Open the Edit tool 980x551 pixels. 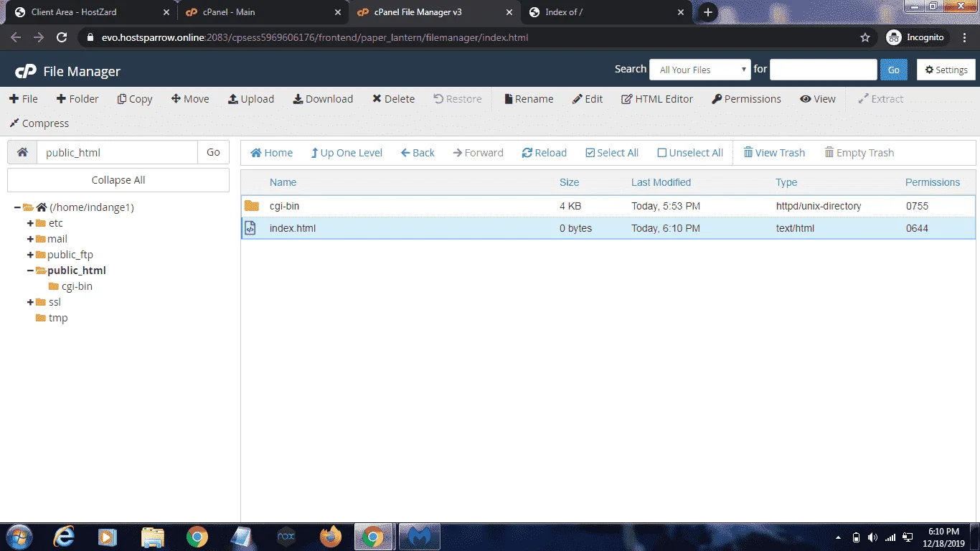pos(588,99)
